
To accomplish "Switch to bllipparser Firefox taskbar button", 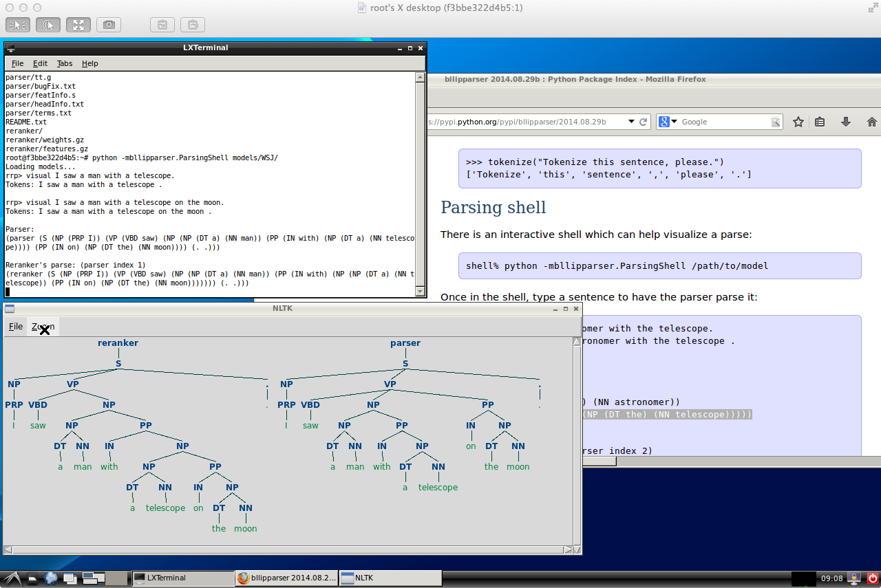I will pyautogui.click(x=286, y=578).
